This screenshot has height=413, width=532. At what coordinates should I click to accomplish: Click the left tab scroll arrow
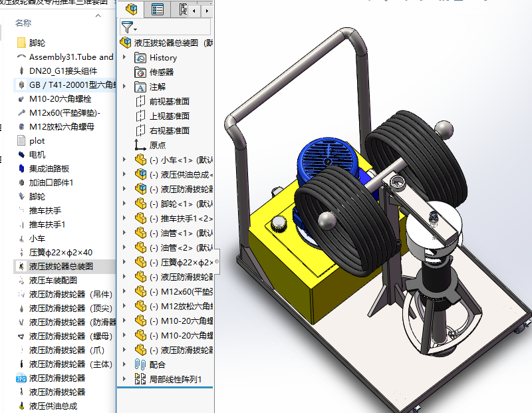click(x=194, y=11)
